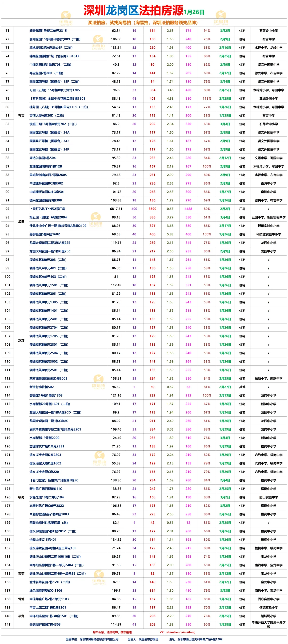This screenshot has height=644, width=288.
Task: Select listing 满京华喜悦里华庭二期7座B单元3201
Action: (55, 430)
